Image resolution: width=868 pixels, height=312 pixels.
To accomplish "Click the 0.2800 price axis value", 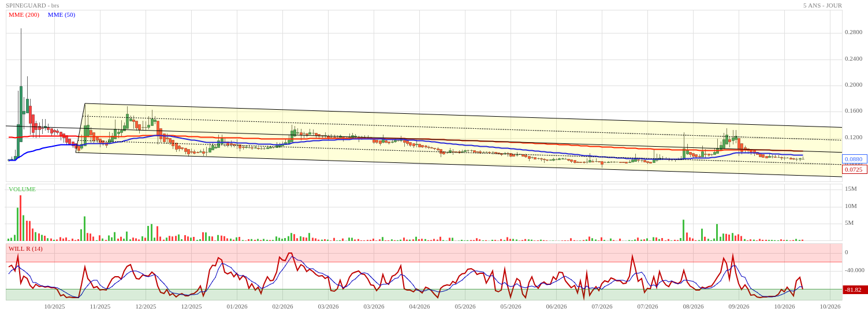I will tap(854, 32).
